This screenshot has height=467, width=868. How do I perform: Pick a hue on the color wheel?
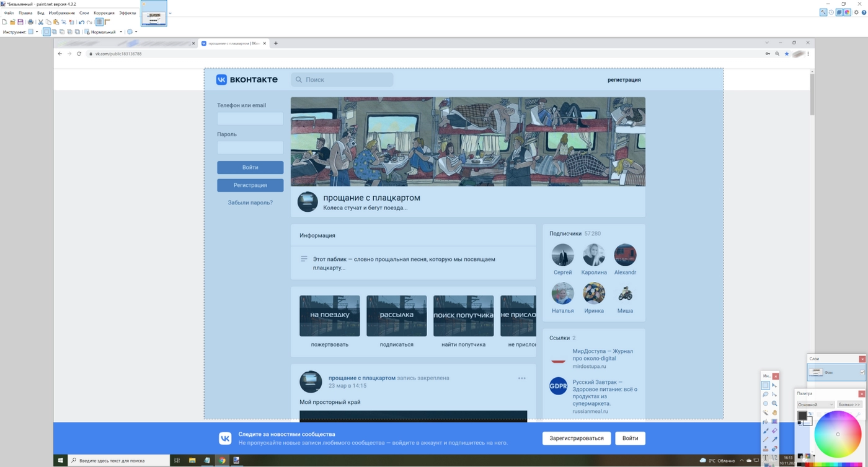point(838,434)
